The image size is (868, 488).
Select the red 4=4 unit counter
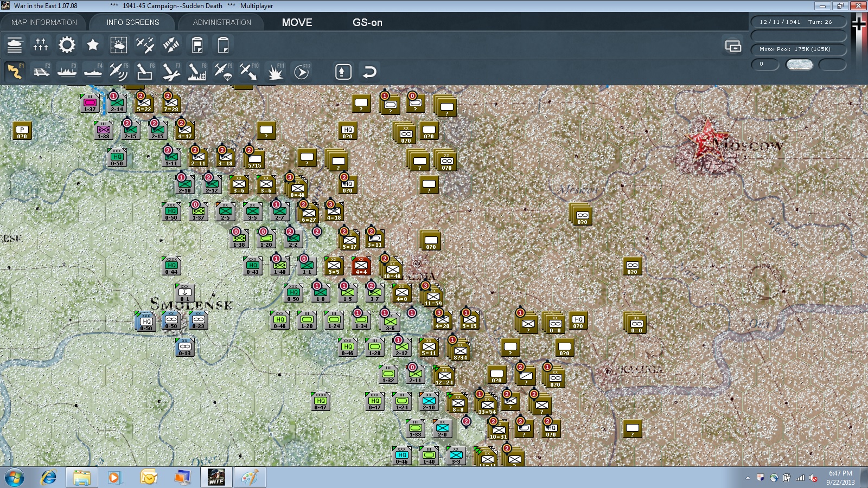coord(361,266)
